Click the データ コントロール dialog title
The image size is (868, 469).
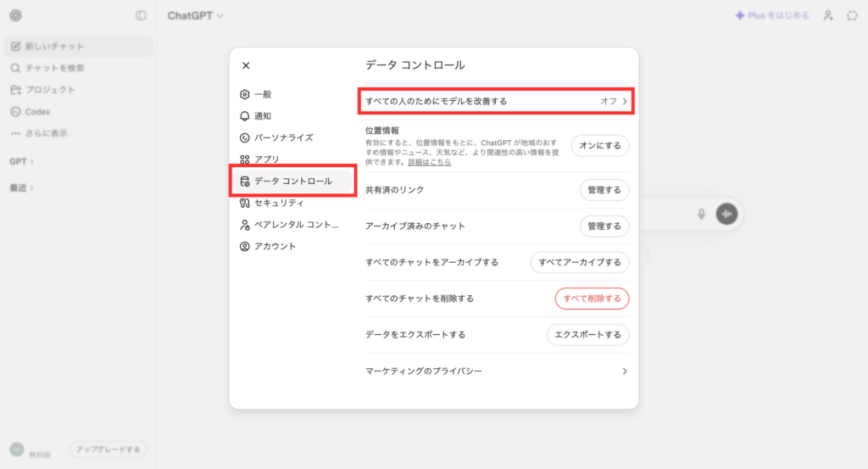pos(415,65)
